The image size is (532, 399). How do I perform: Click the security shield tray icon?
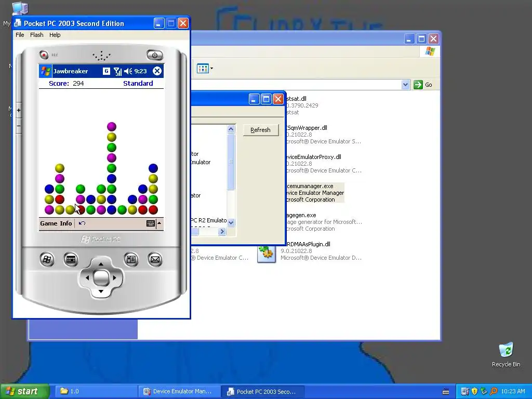[x=475, y=391]
